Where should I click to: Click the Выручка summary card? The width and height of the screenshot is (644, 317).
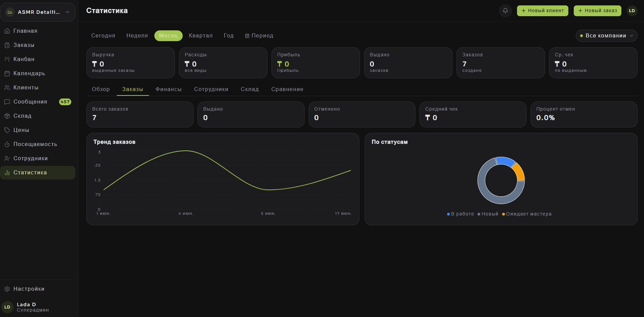point(131,63)
